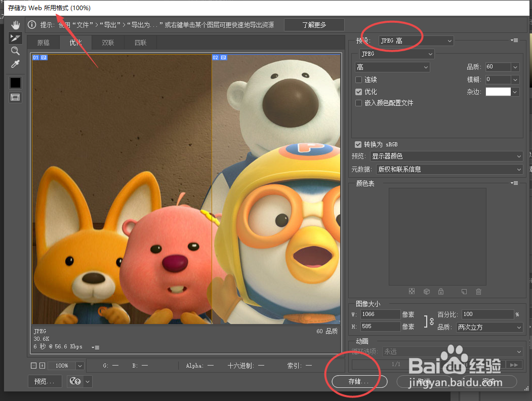Open the 预览 显示器颜色 dropdown
This screenshot has width=532, height=401.
[x=446, y=156]
